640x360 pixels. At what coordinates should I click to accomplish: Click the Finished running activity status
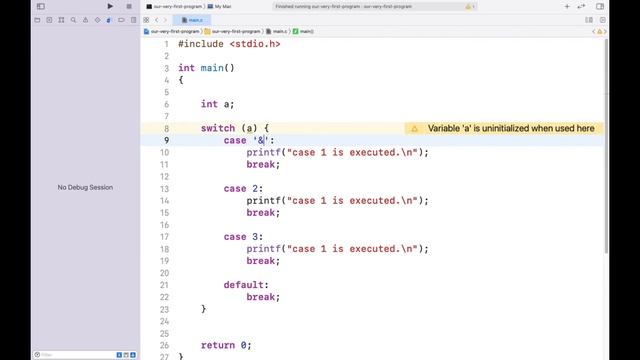344,7
